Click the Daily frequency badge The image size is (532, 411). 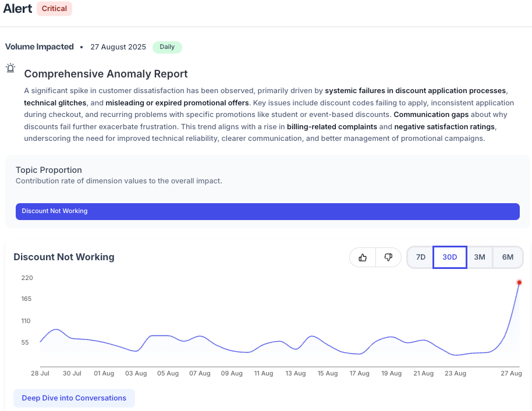pos(167,47)
